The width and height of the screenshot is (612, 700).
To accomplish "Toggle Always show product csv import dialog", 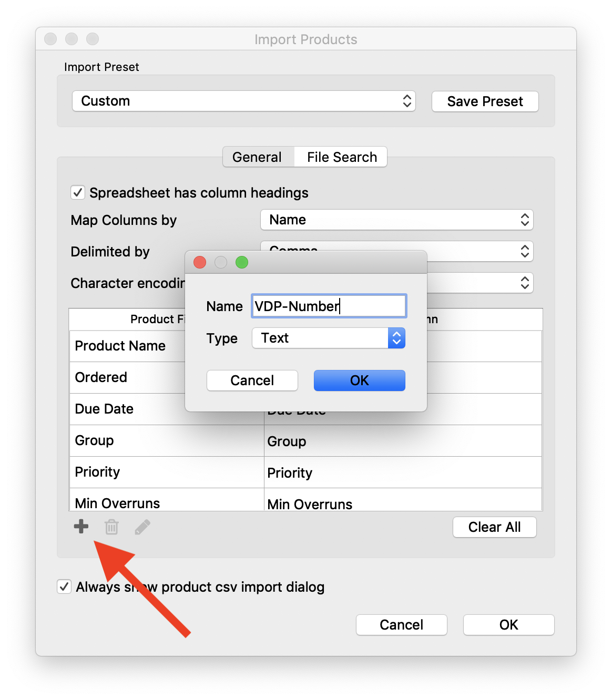I will [64, 586].
